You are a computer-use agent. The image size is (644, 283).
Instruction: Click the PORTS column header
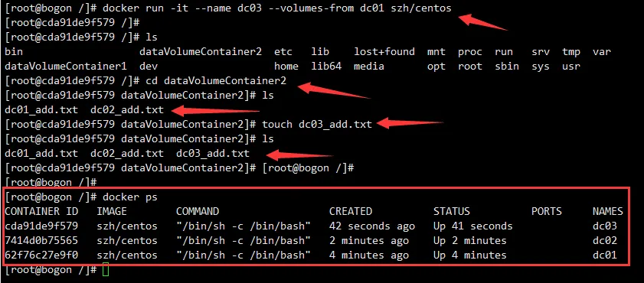tap(547, 211)
